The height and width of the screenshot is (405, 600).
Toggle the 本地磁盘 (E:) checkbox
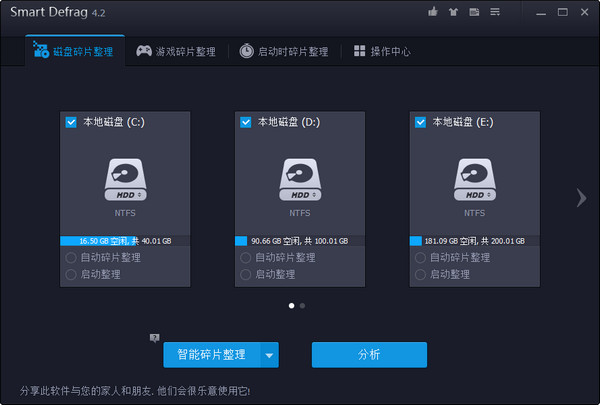tap(421, 122)
